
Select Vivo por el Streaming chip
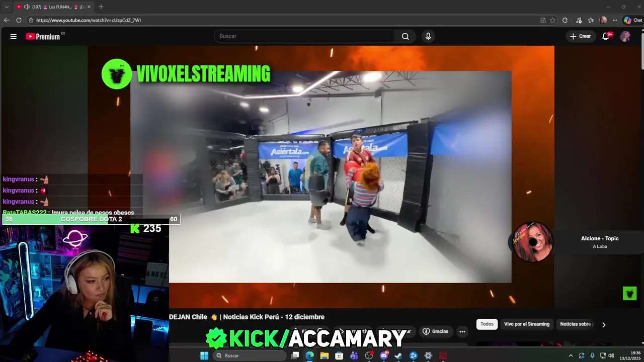pyautogui.click(x=527, y=324)
